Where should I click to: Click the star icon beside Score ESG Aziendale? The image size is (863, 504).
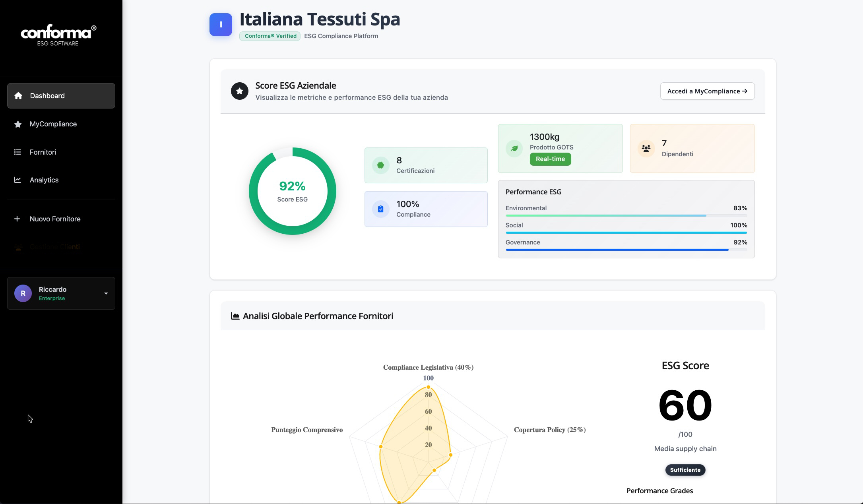pyautogui.click(x=240, y=91)
